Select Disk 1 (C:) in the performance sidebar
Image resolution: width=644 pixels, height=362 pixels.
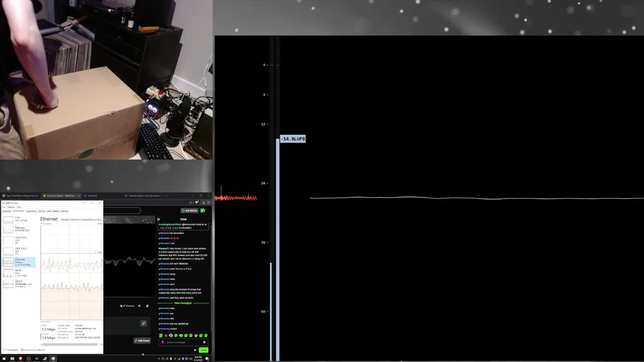[x=19, y=250]
